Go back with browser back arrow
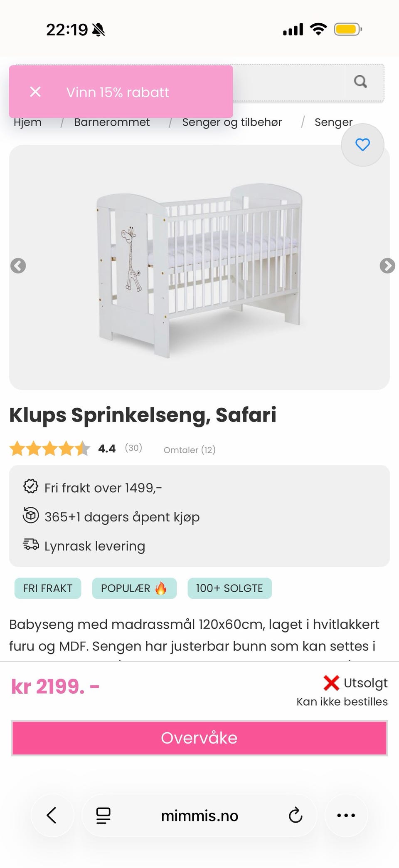The width and height of the screenshot is (399, 868). pyautogui.click(x=52, y=815)
